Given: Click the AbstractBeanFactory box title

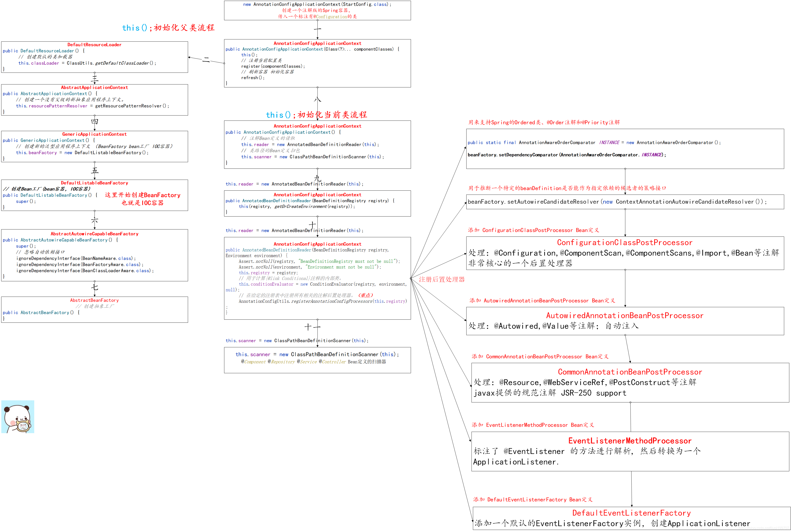Looking at the screenshot, I should 94,300.
